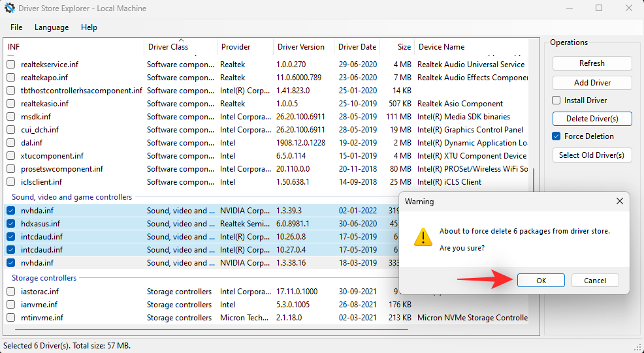Viewport: 644px width, 353px height.
Task: Tick the realtekservice.inf checkbox
Action: [x=11, y=65]
